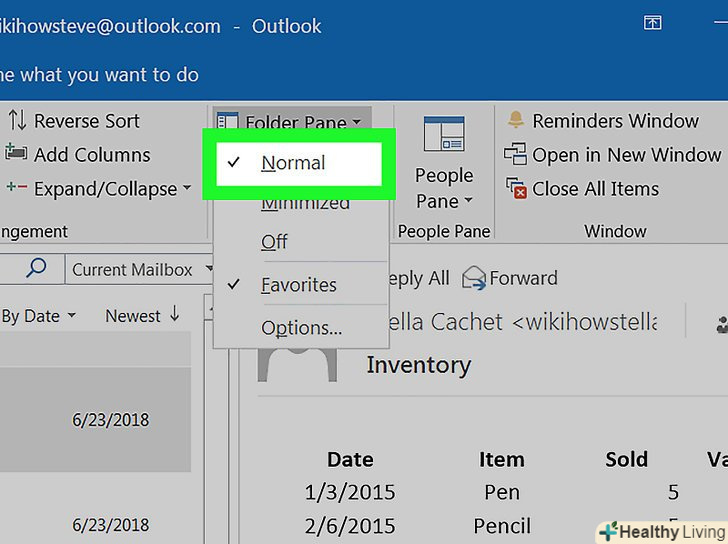Toggle the Favorites checked menu option
Screen dimensions: 728x544
(x=300, y=285)
